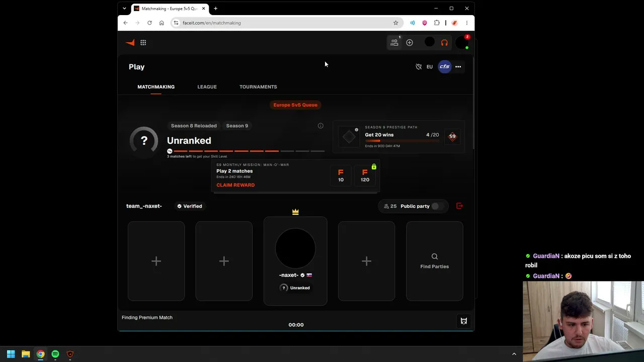
Task: Click the Verified badge next to team name
Action: pos(189,206)
